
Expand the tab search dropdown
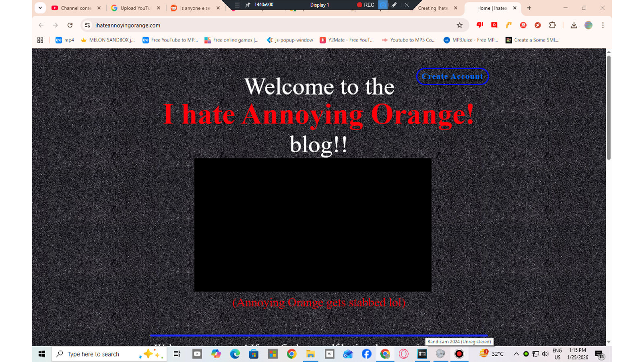pyautogui.click(x=40, y=8)
